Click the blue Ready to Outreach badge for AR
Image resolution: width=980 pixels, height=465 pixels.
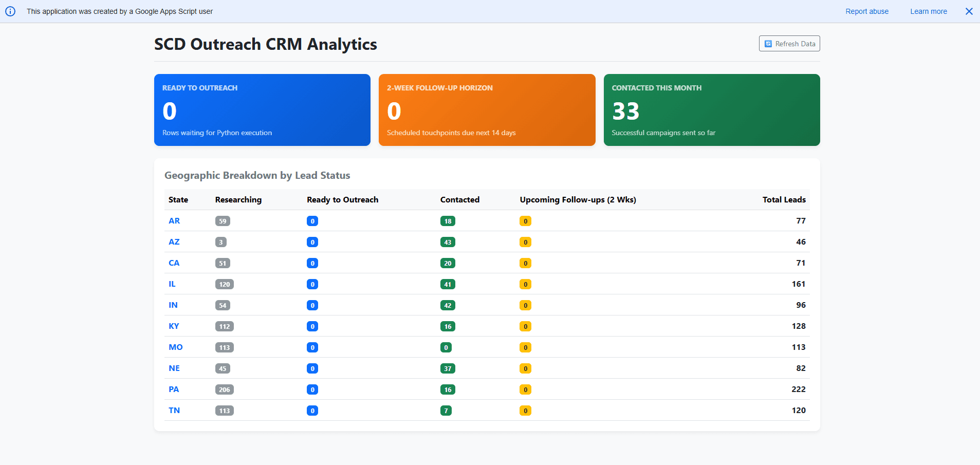[312, 221]
